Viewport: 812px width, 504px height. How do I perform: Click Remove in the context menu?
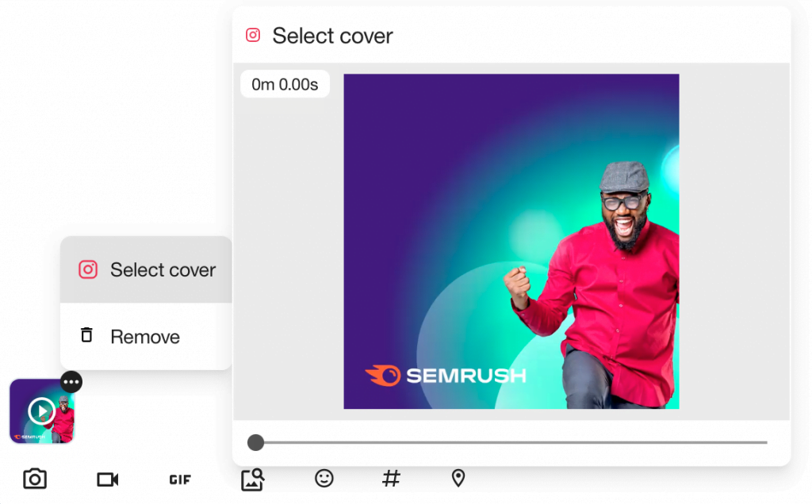[146, 336]
